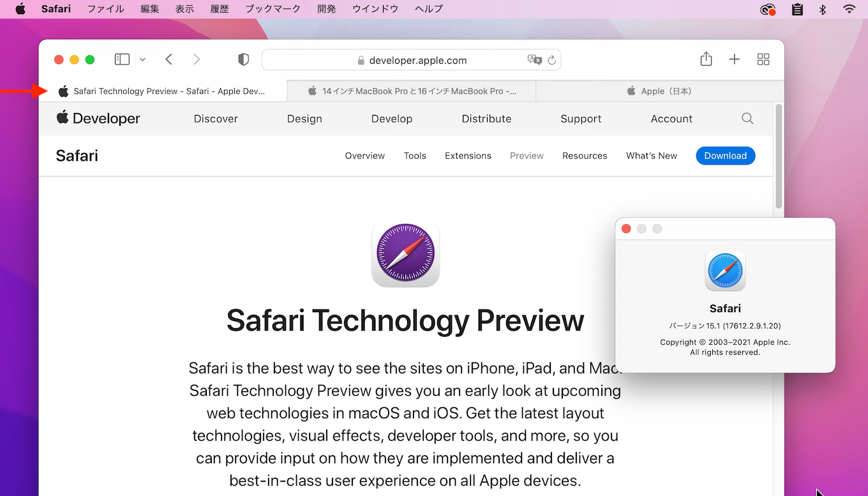The height and width of the screenshot is (496, 868).
Task: Open the Wi-Fi status menu
Action: click(x=849, y=9)
